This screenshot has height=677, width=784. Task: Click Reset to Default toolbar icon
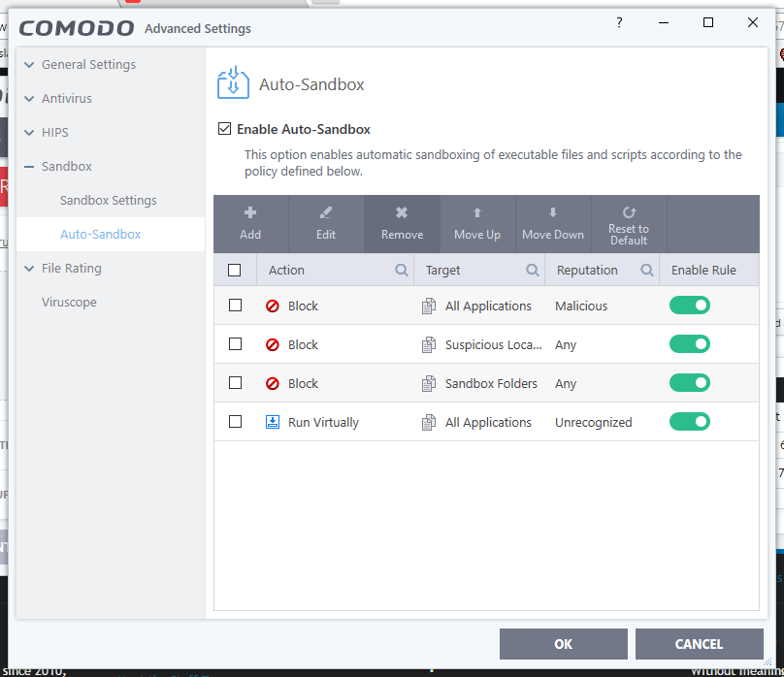coord(629,212)
